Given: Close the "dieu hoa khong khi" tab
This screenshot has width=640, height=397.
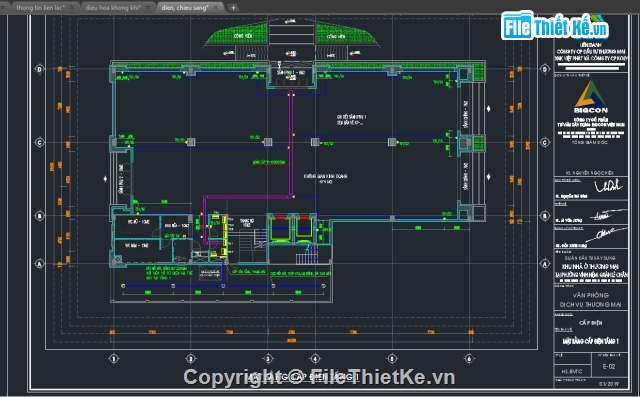Looking at the screenshot, I should (148, 8).
